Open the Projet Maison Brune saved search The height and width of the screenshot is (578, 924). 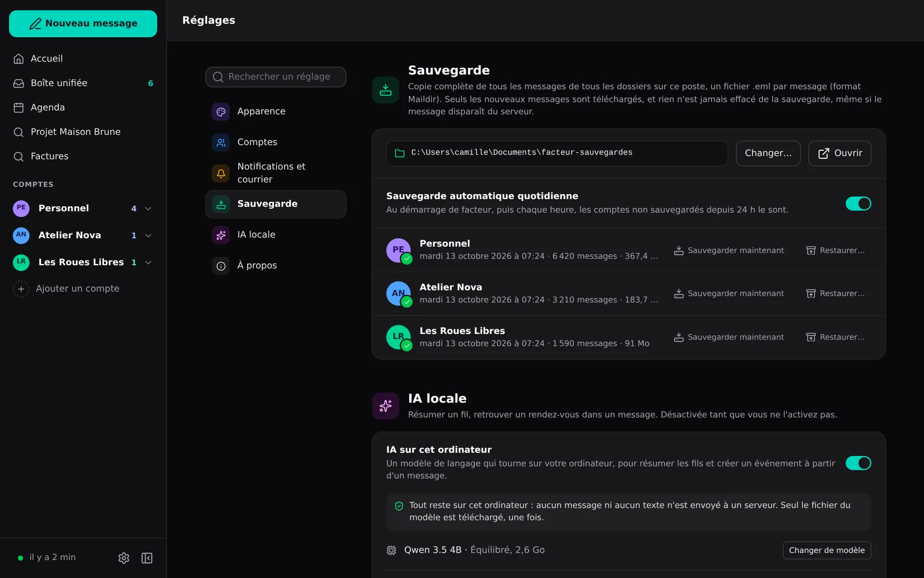(83, 132)
